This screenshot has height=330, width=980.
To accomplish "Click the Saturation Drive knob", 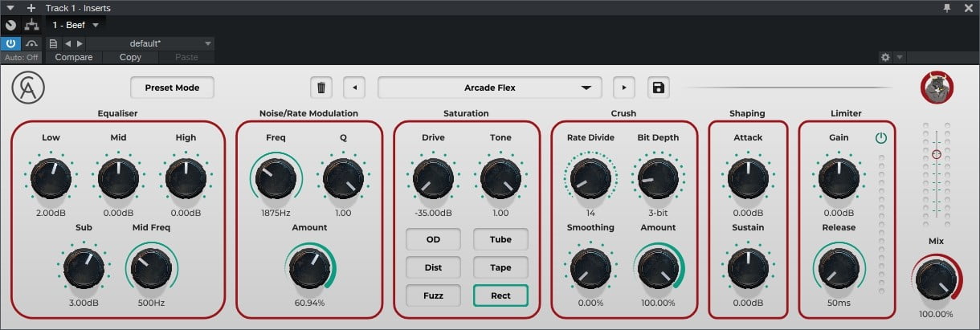I will pyautogui.click(x=433, y=177).
